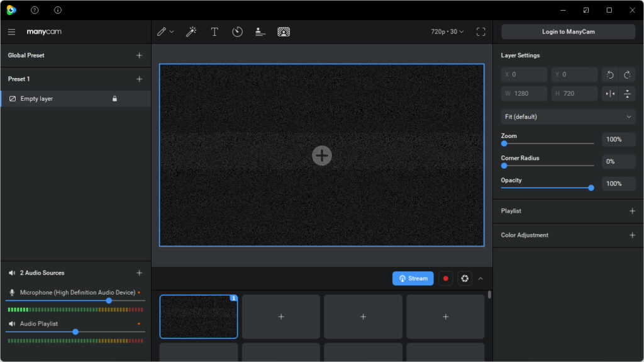
Task: Click the Global Preset label
Action: (26, 55)
